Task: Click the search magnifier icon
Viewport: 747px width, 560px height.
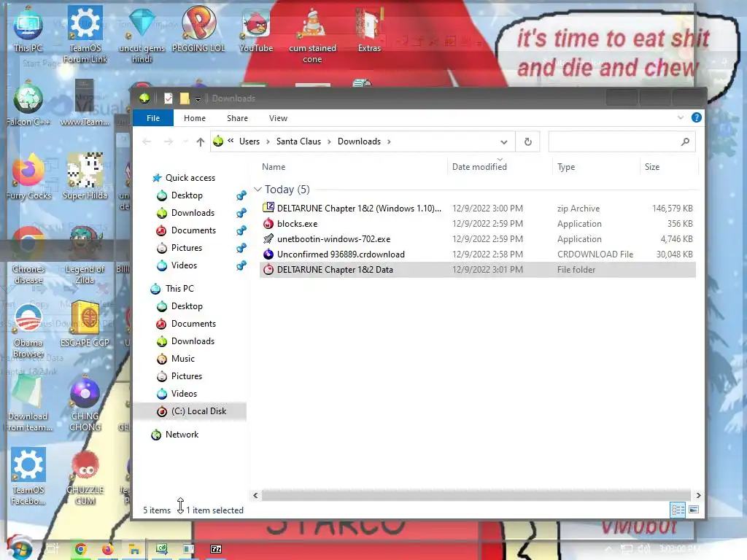Action: click(x=685, y=142)
